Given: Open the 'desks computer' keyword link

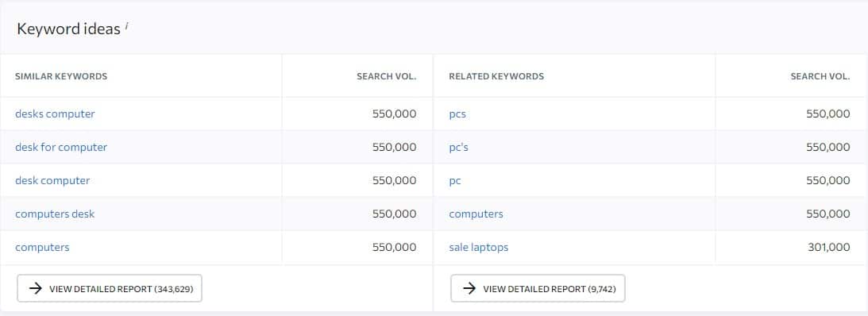Looking at the screenshot, I should point(55,114).
